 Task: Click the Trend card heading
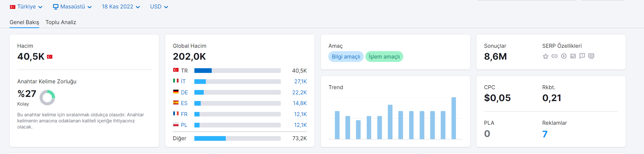(336, 88)
